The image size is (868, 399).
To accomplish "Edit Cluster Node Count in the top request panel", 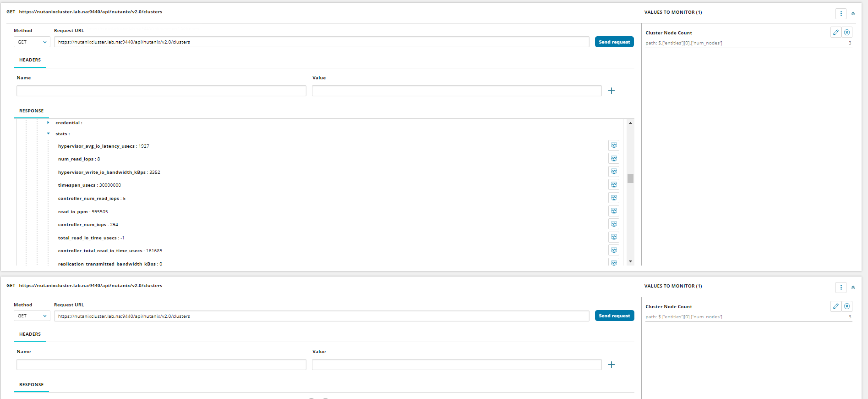I will pos(836,32).
